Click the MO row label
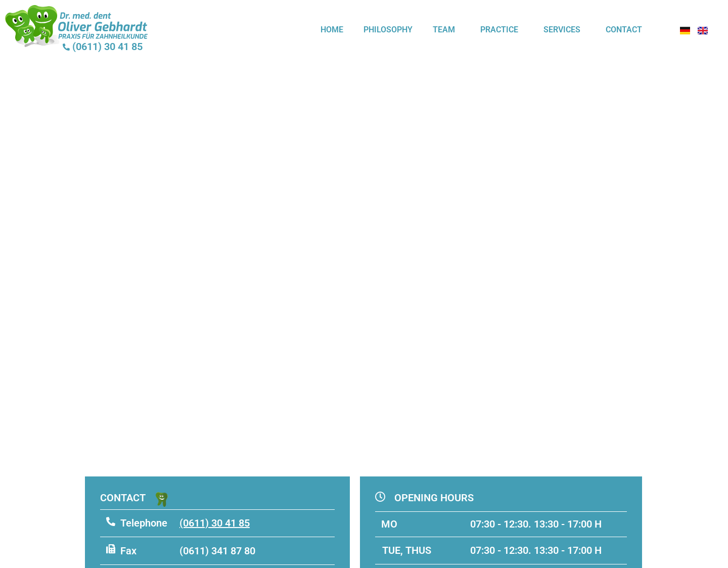The image size is (728, 568). pyautogui.click(x=389, y=524)
